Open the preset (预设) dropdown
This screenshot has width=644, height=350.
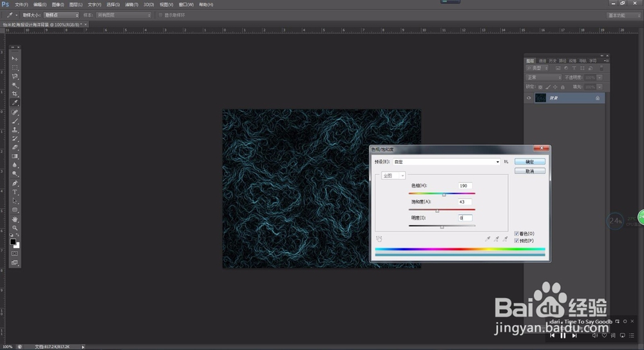(x=446, y=162)
